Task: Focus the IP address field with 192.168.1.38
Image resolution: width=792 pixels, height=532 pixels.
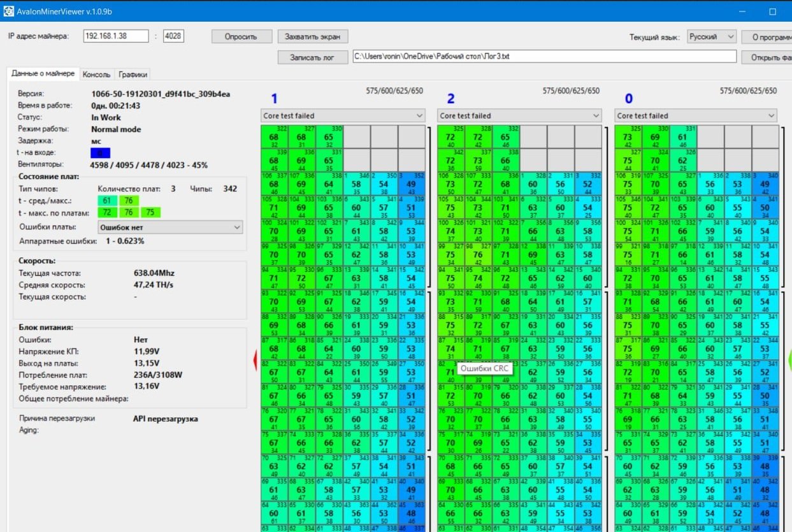Action: pos(116,36)
